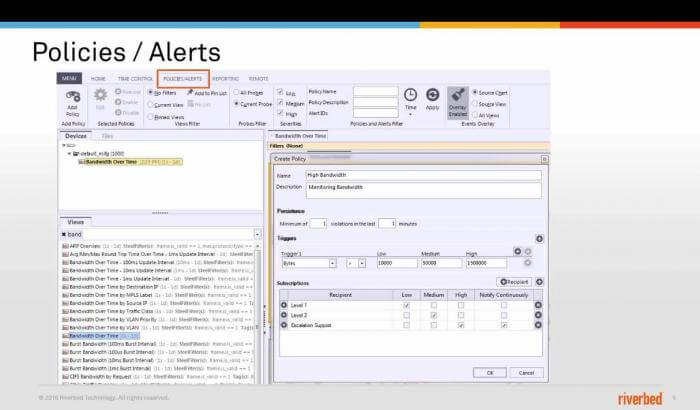Click Cancel in Create Policy dialog

point(526,372)
